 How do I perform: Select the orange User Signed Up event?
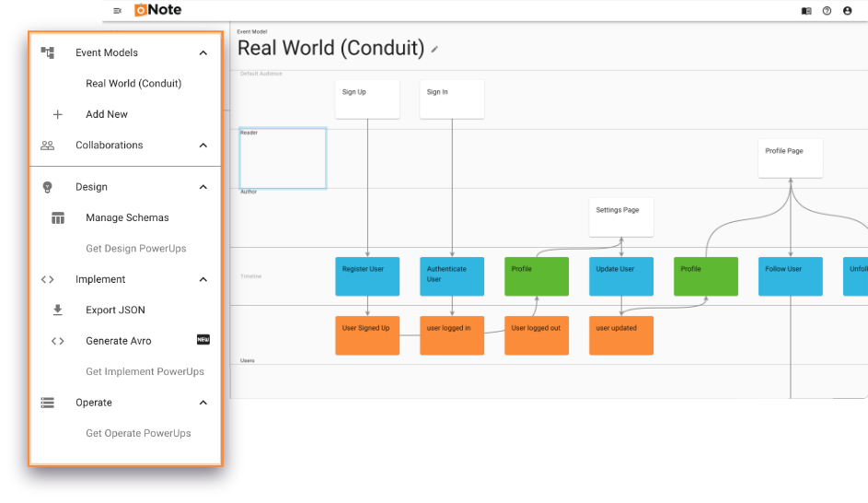point(367,335)
